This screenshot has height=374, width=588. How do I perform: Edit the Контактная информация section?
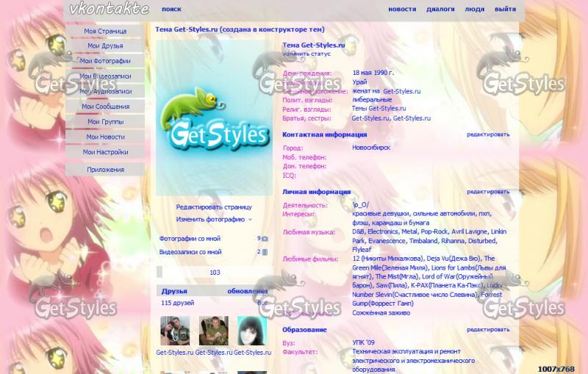(x=488, y=134)
